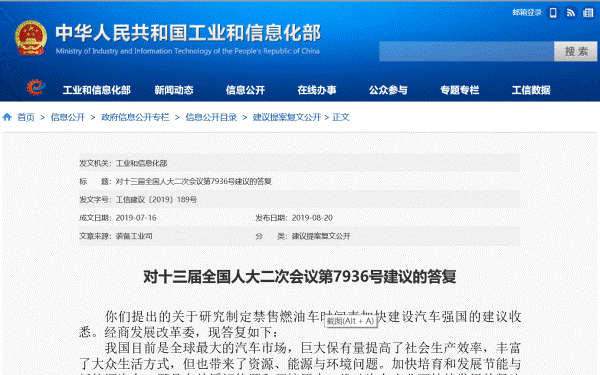Screen dimensions: 600x375
Task: Open 信息公开 breadcrumb link
Action: pos(68,117)
